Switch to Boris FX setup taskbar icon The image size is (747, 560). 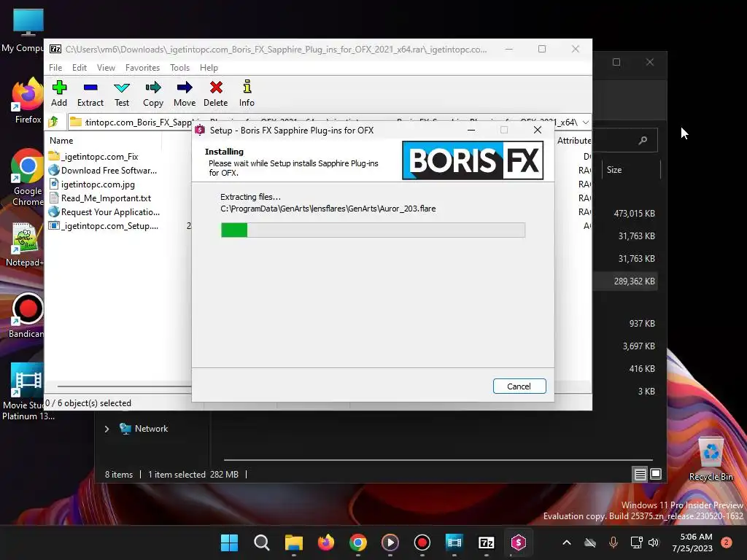coord(519,542)
